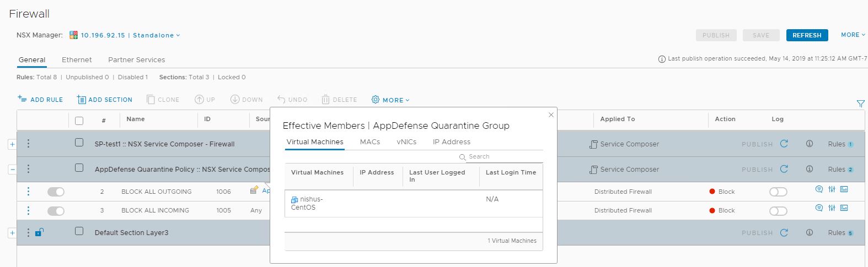Click the Search field in Effective Members
868x267 pixels.
(x=505, y=157)
